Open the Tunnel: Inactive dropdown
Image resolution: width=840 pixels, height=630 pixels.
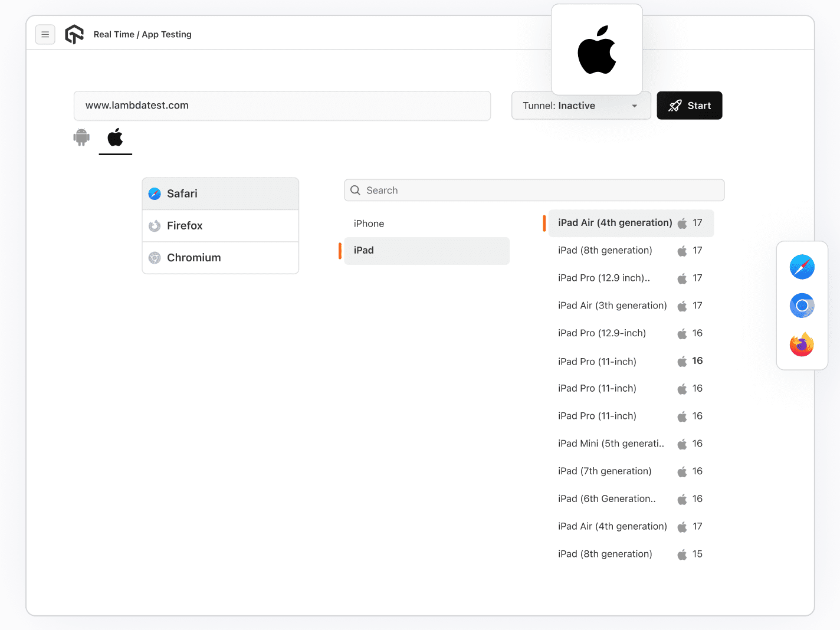click(x=580, y=106)
